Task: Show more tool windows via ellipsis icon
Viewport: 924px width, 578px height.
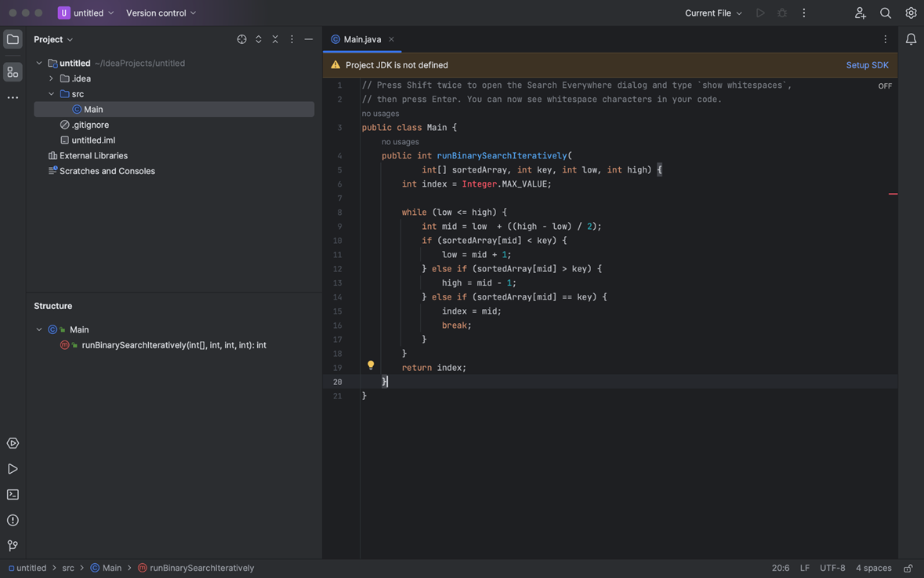Action: tap(13, 98)
